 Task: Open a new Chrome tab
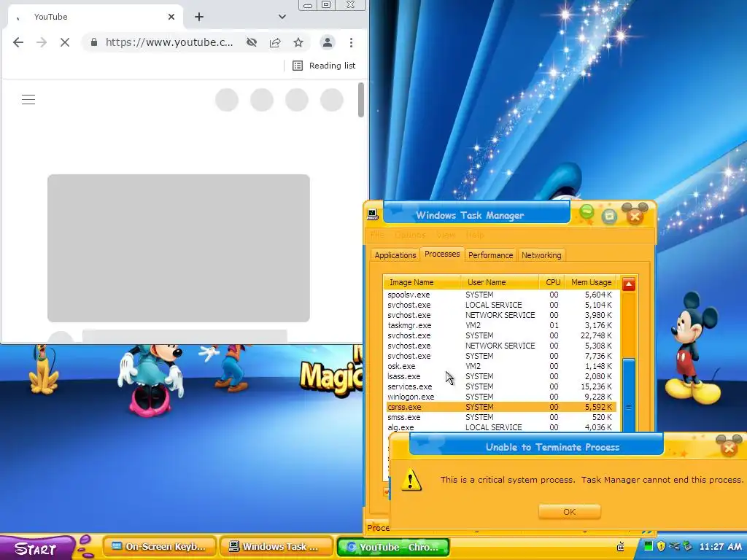pyautogui.click(x=199, y=17)
